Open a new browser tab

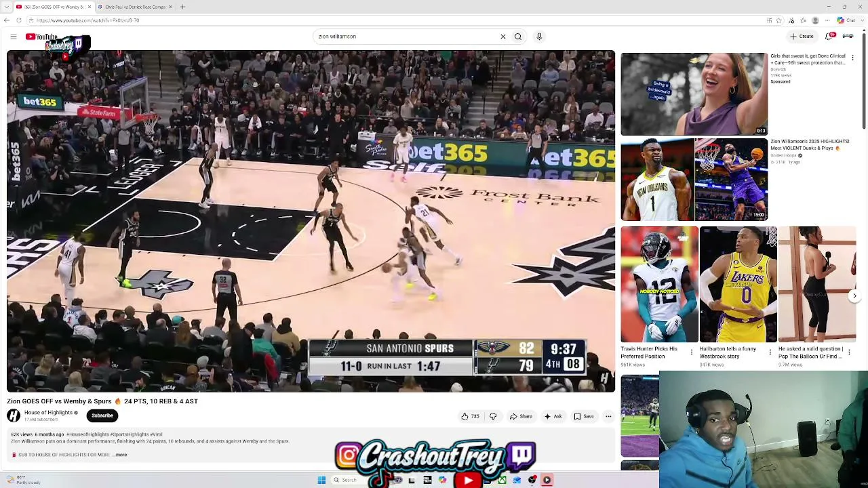(182, 7)
